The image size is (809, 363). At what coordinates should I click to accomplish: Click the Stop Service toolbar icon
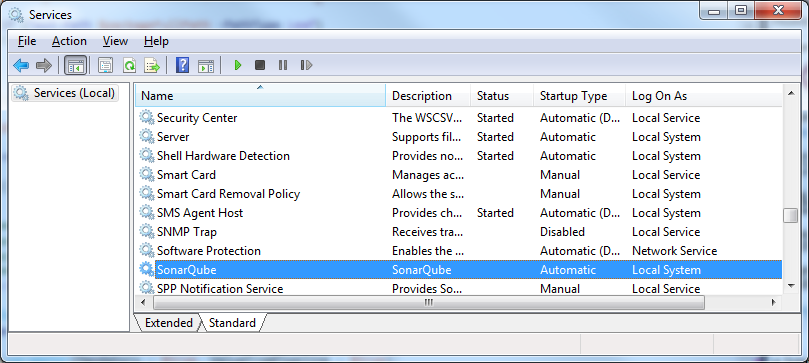(x=260, y=65)
